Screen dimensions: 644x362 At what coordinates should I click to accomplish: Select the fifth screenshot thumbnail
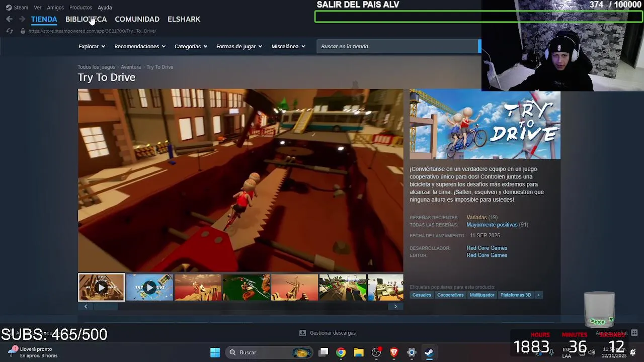(294, 288)
